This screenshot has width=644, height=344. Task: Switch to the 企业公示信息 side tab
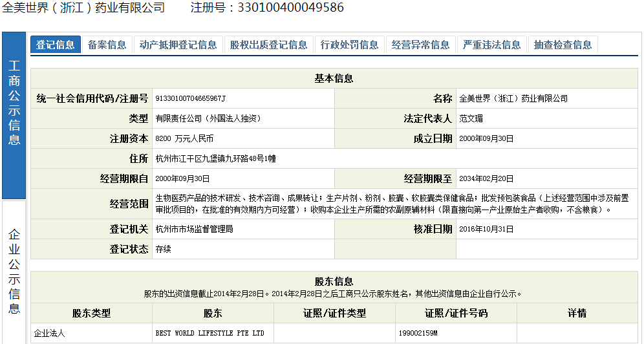pos(14,272)
